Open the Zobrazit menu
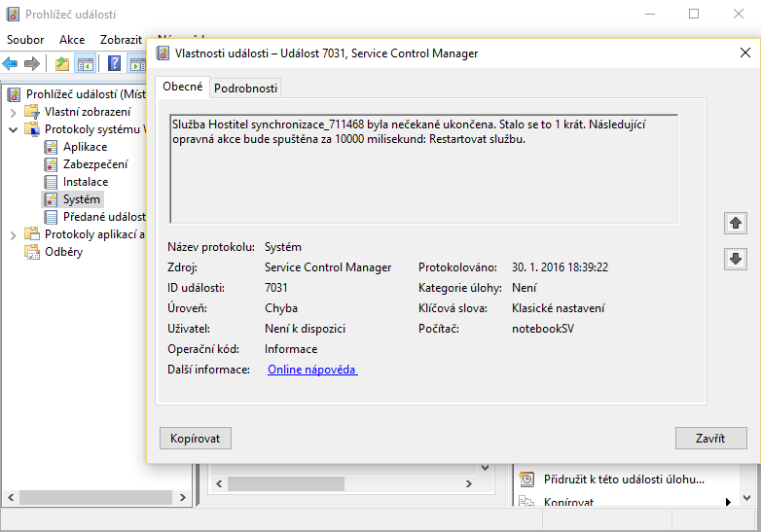The width and height of the screenshot is (761, 532). point(121,40)
